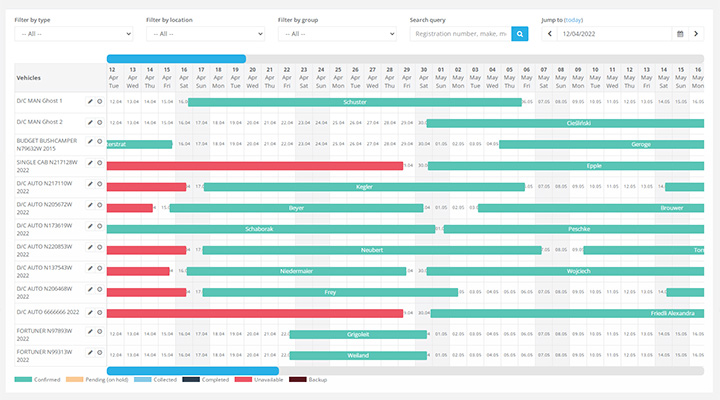The image size is (720, 400).
Task: Edit the D/C MAN Ghost 1 vehicle
Action: click(90, 101)
